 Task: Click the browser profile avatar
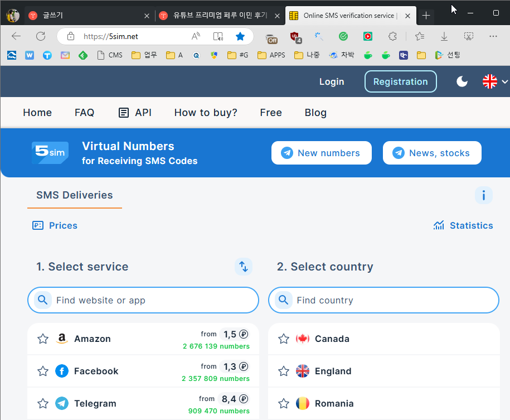tap(13, 15)
